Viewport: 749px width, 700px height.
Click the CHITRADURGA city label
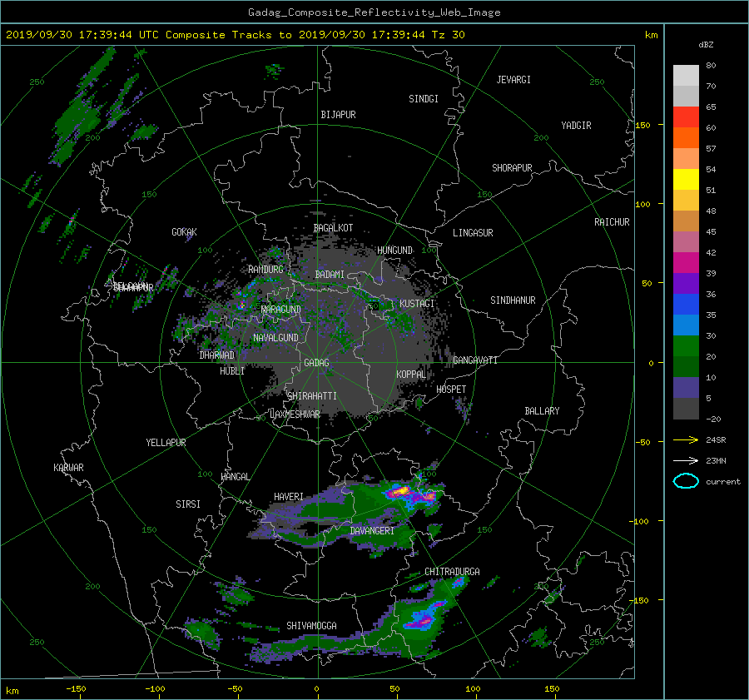pos(452,572)
